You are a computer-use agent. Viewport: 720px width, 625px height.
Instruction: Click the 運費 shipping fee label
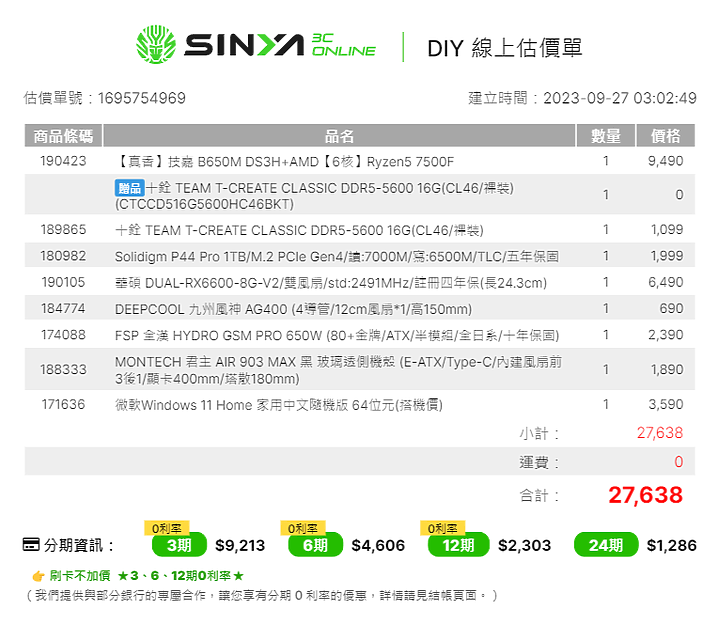pyautogui.click(x=539, y=462)
